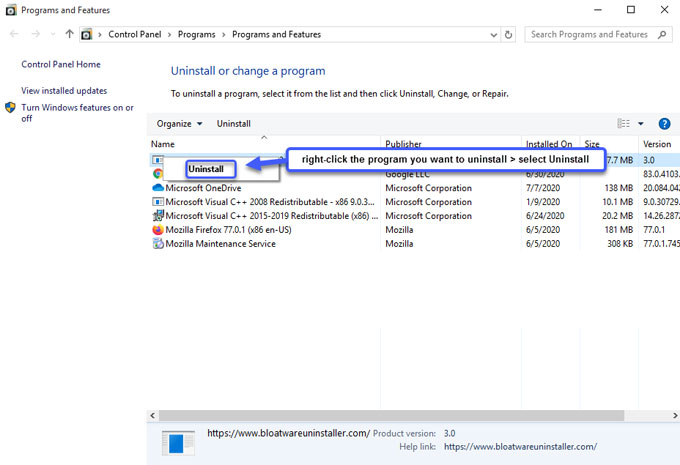Click Uninstall in the toolbar

234,124
